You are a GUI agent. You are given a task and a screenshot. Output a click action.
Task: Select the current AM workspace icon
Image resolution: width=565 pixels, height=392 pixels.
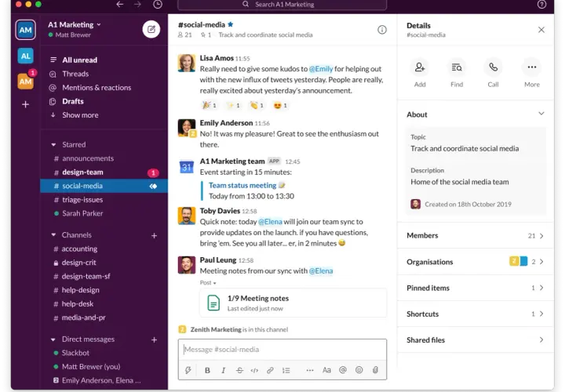25,30
